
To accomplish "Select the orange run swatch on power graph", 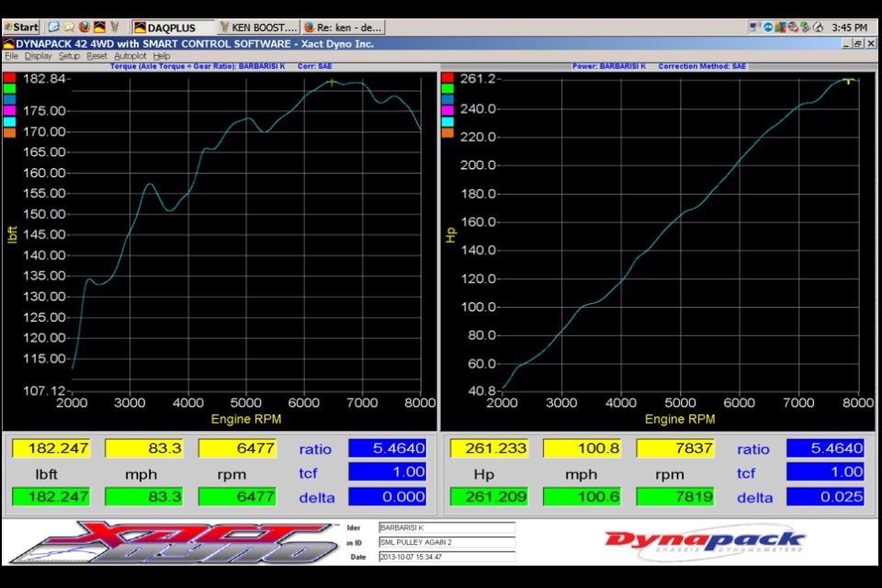I will tap(447, 133).
